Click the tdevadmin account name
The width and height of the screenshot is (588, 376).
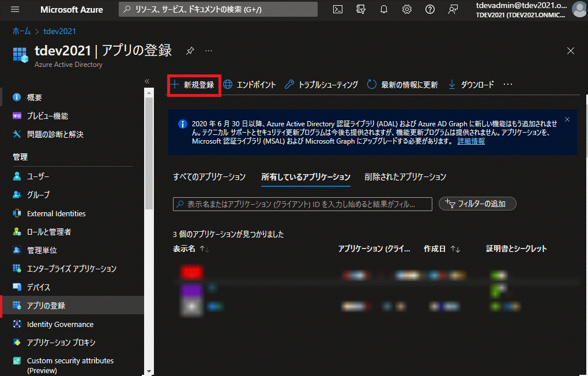(521, 5)
